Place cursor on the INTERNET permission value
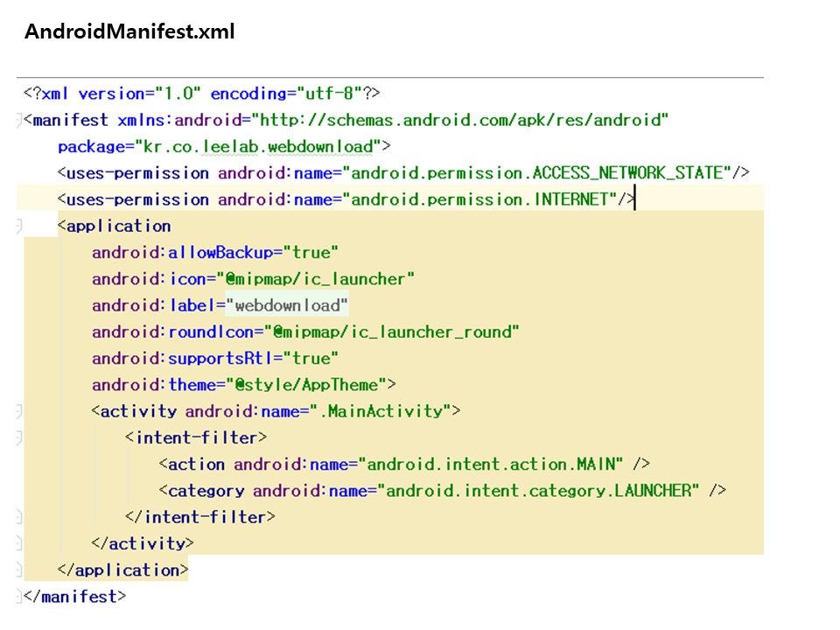Image resolution: width=840 pixels, height=630 pixels. point(479,199)
